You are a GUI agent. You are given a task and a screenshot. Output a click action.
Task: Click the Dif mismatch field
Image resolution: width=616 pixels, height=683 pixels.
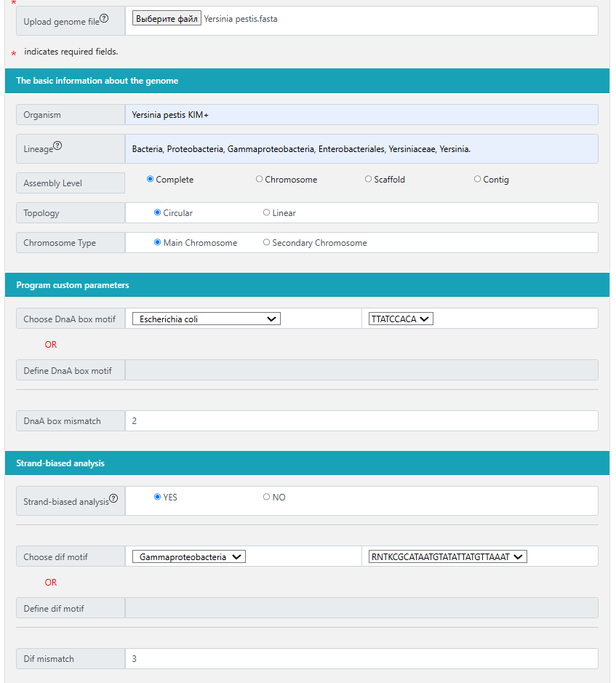tap(361, 658)
